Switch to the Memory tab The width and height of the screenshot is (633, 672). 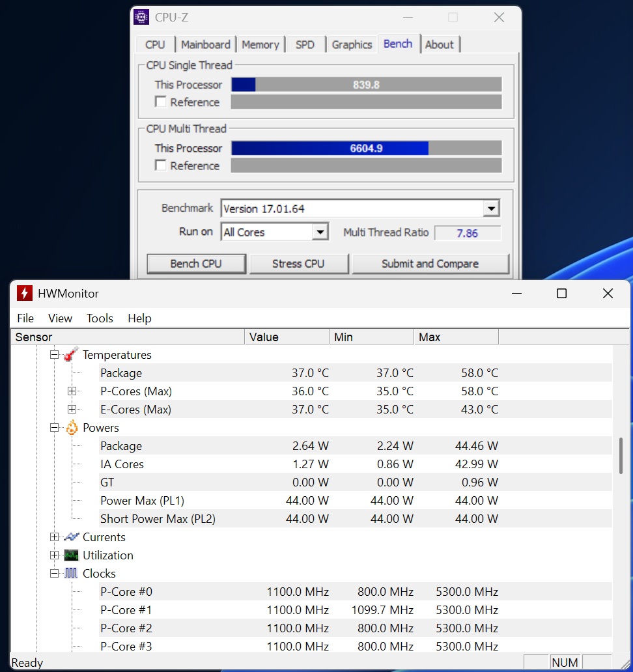point(260,44)
